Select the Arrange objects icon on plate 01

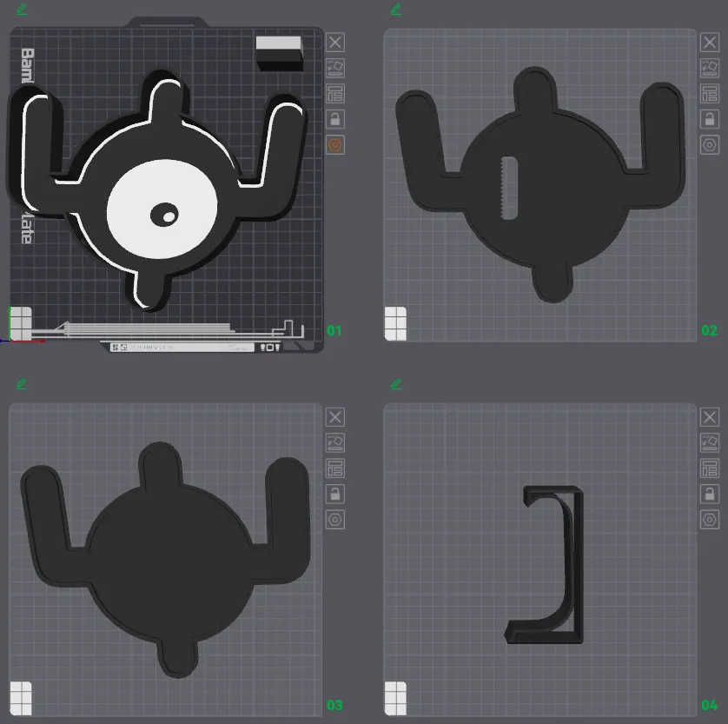(x=334, y=68)
